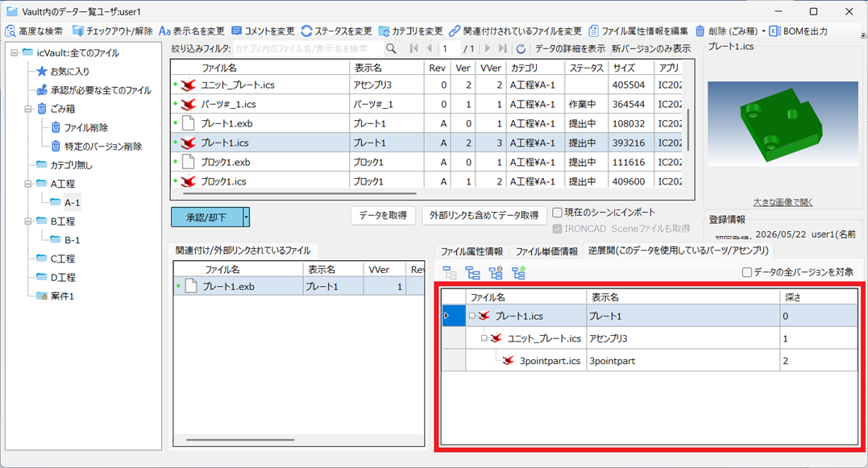Sort file list by ステータス column header
868x468 pixels.
pyautogui.click(x=586, y=68)
